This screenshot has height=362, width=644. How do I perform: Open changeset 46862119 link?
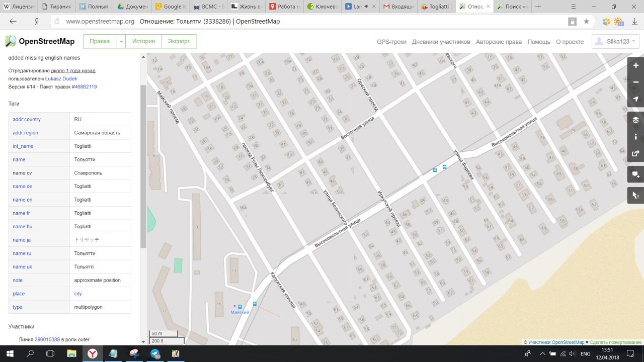86,87
